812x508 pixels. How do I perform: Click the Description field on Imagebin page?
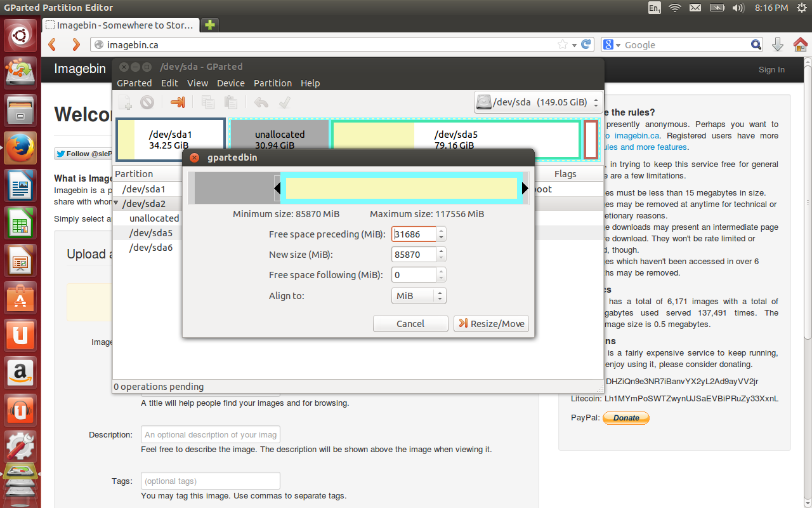pos(210,435)
